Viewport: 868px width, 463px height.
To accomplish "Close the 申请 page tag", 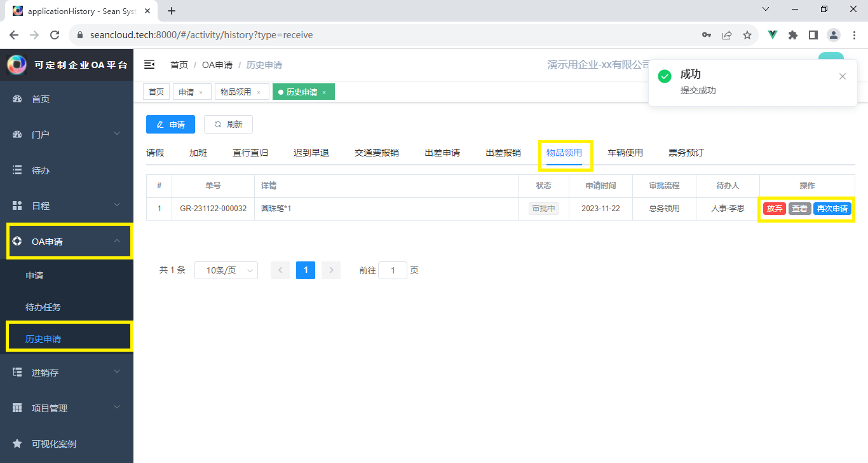I will pos(201,93).
